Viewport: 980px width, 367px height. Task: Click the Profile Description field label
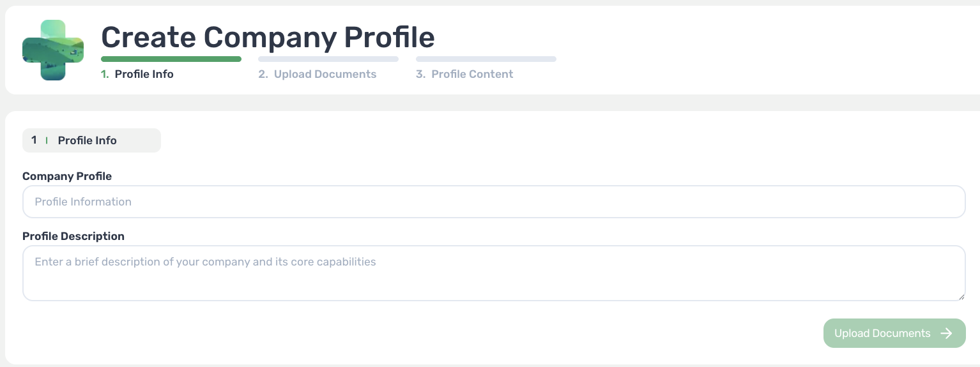[x=73, y=236]
